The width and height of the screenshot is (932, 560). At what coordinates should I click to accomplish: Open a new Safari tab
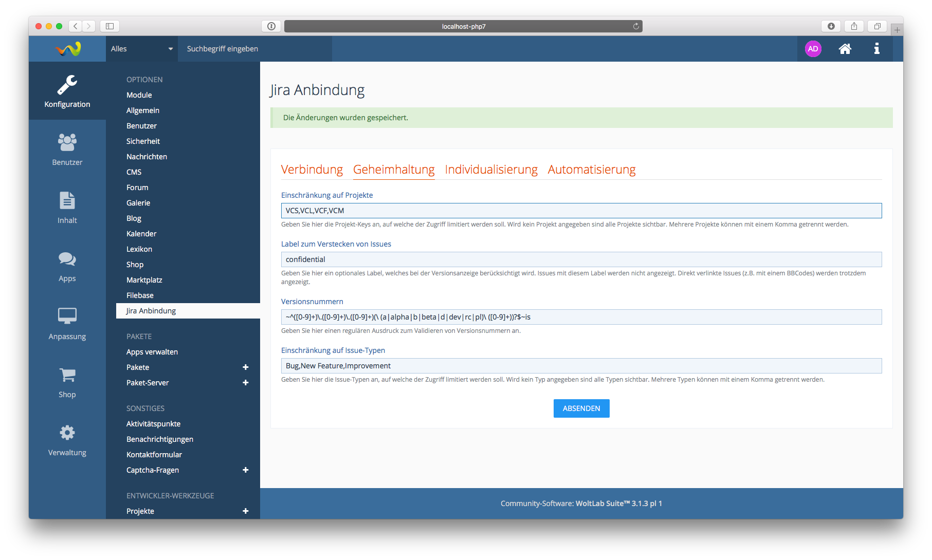897,30
